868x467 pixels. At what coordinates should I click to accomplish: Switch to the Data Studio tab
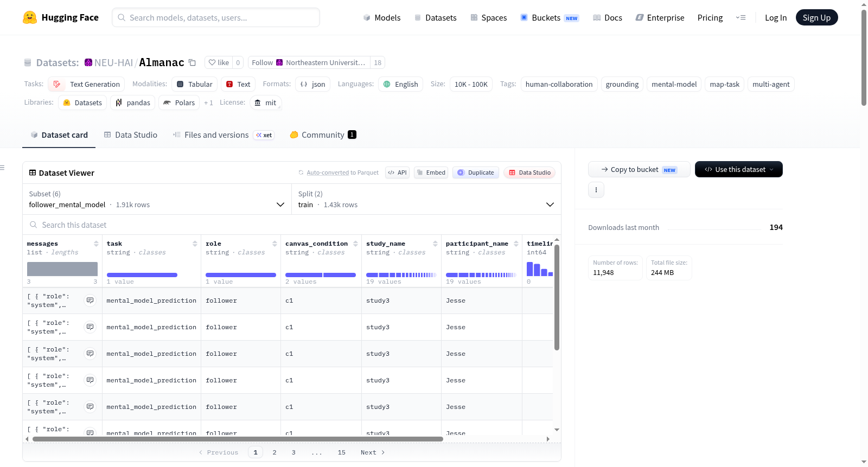click(130, 135)
